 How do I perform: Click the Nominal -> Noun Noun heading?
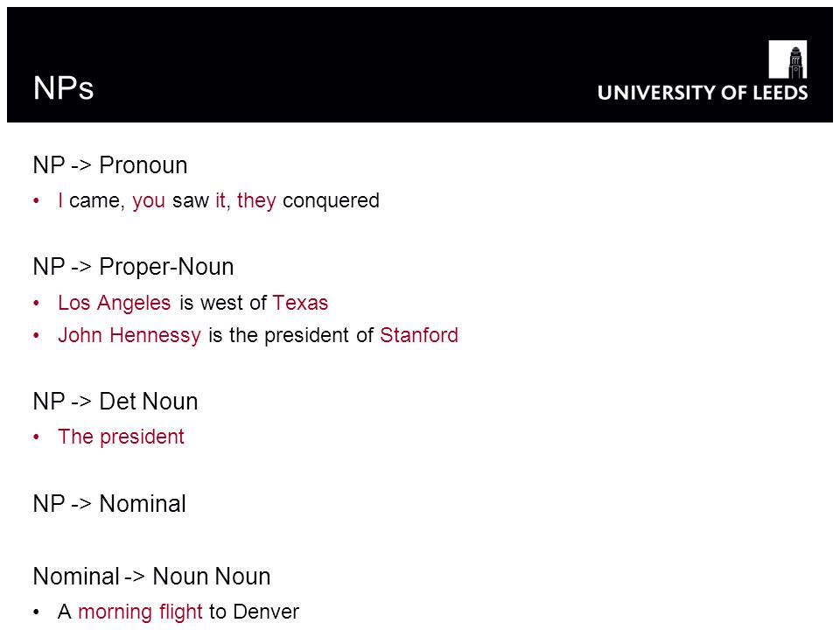coord(151,577)
